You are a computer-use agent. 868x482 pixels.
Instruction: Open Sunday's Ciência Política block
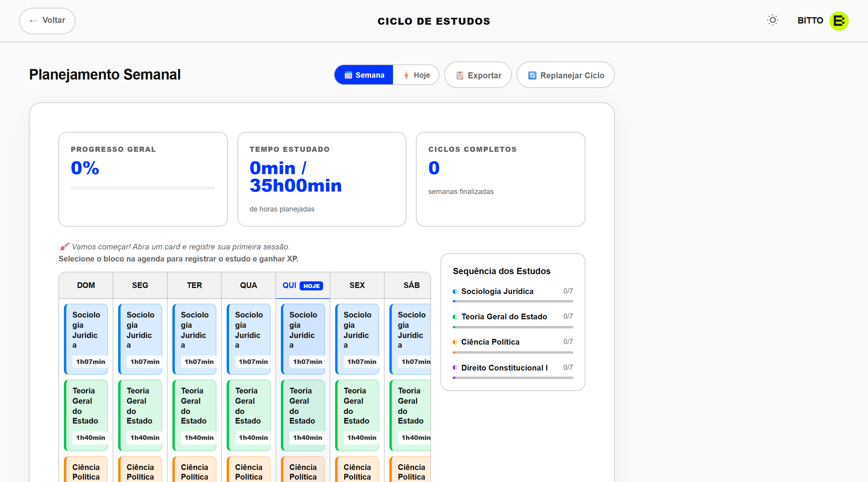pos(86,469)
